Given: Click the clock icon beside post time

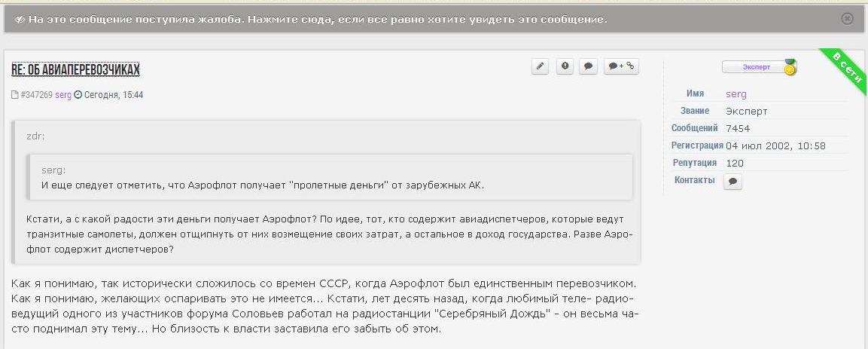Looking at the screenshot, I should click(x=78, y=95).
